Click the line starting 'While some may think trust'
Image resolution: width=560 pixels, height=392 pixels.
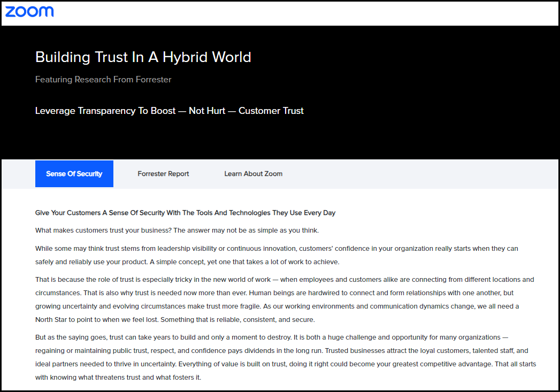276,249
